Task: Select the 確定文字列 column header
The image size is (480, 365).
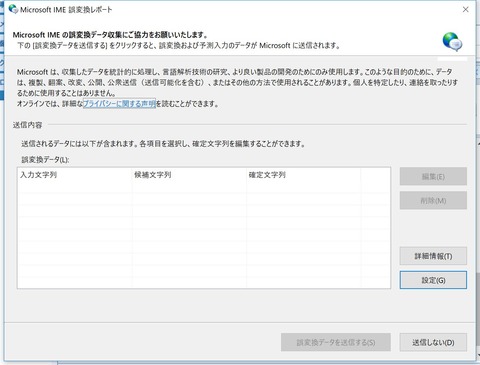Action: pos(303,175)
